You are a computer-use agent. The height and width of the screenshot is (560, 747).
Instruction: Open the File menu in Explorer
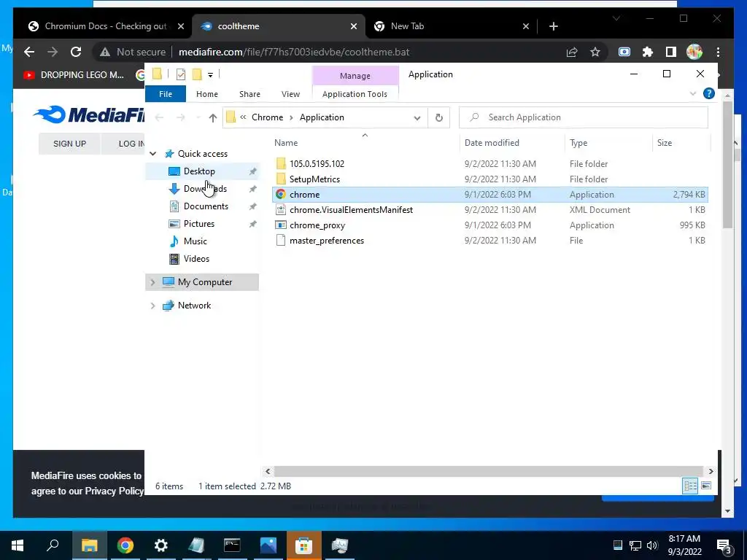pyautogui.click(x=166, y=94)
